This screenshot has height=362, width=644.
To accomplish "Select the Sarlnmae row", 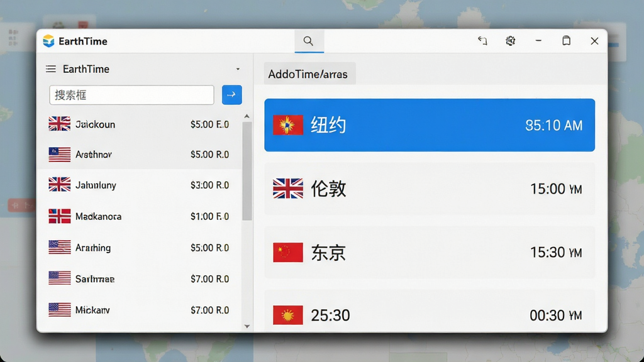I will pos(139,278).
